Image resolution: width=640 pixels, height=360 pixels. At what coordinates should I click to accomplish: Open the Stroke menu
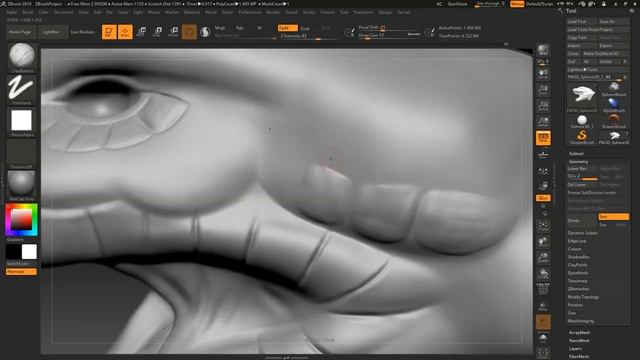[309, 12]
